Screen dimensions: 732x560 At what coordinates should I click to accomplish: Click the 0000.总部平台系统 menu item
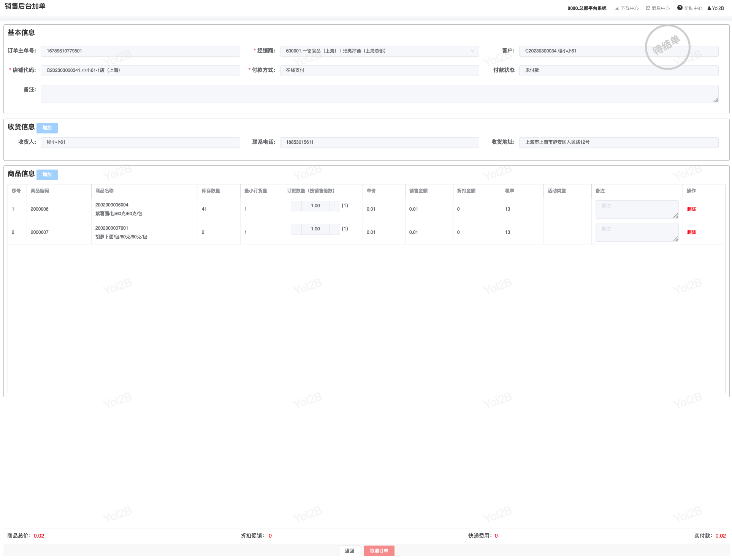(x=587, y=8)
